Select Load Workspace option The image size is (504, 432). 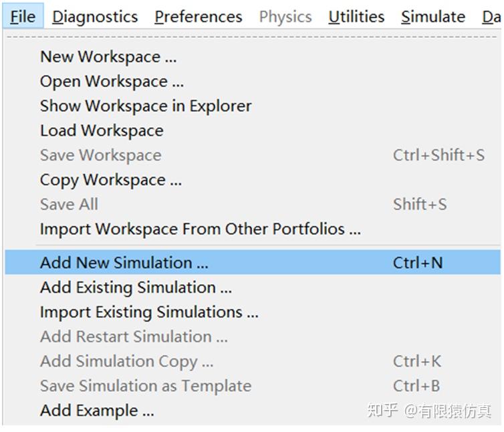pos(102,130)
